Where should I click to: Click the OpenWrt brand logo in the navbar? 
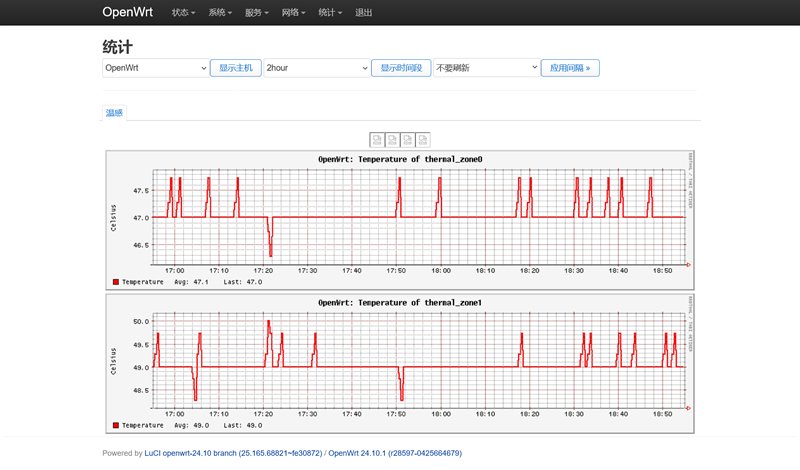coord(126,13)
